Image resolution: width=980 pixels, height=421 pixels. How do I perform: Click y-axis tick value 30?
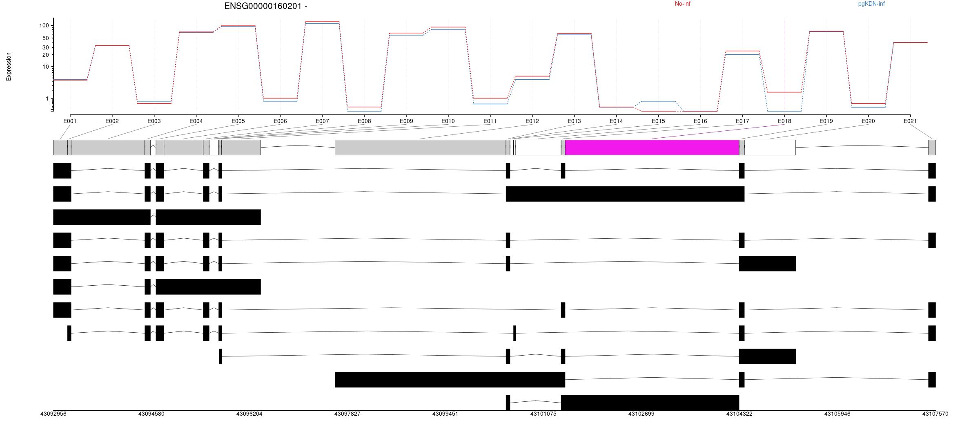click(x=46, y=47)
